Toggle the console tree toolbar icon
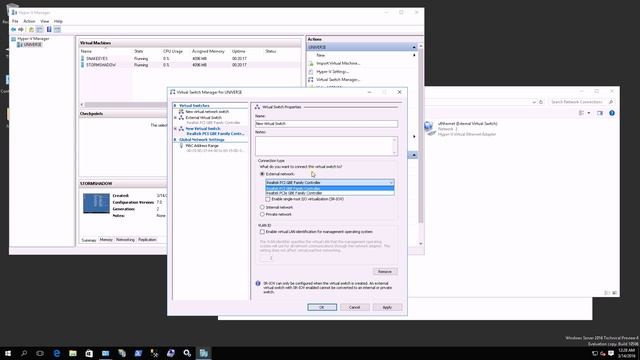 40,29
